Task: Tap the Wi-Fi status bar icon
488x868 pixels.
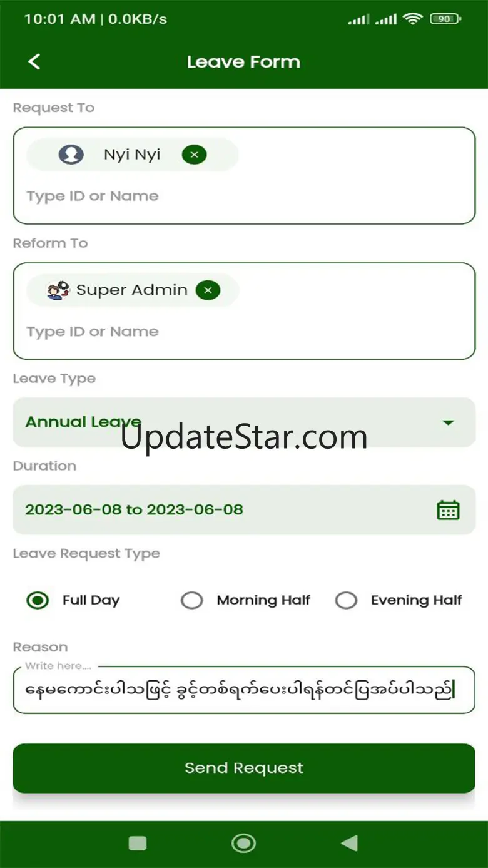Action: click(413, 19)
